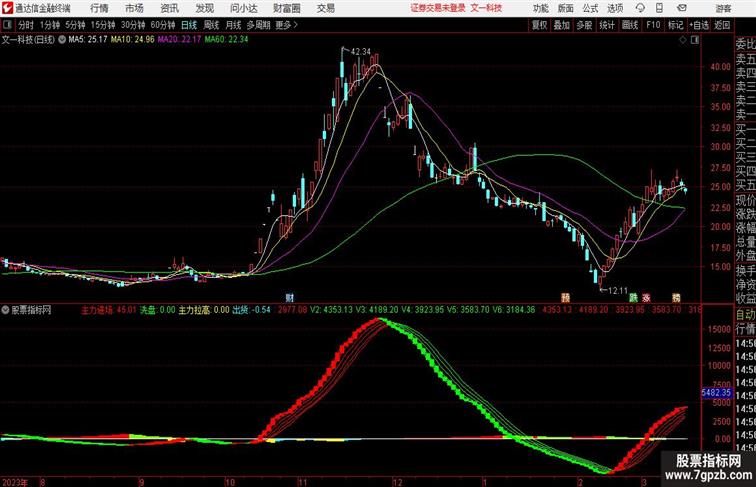Click the blue 5482.35 axis value tag
This screenshot has width=756, height=487.
click(716, 393)
